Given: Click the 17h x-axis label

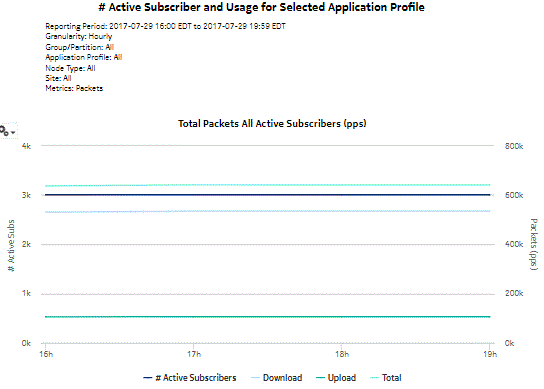Looking at the screenshot, I should pyautogui.click(x=194, y=354).
